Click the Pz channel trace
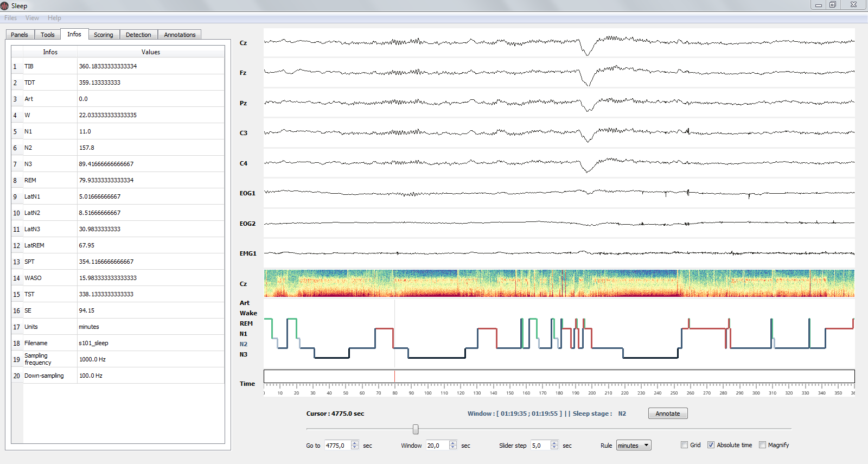 click(x=559, y=103)
